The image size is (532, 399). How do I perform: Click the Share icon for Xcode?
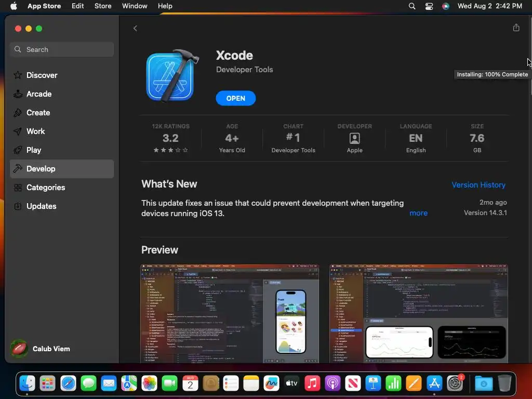(x=516, y=28)
